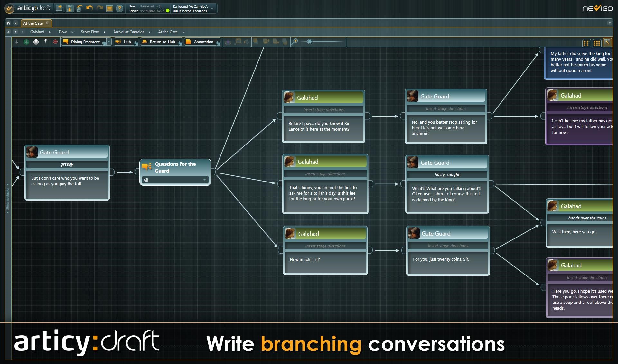Viewport: 618px width, 364px height.
Task: Click the home icon in tab bar
Action: (x=8, y=23)
